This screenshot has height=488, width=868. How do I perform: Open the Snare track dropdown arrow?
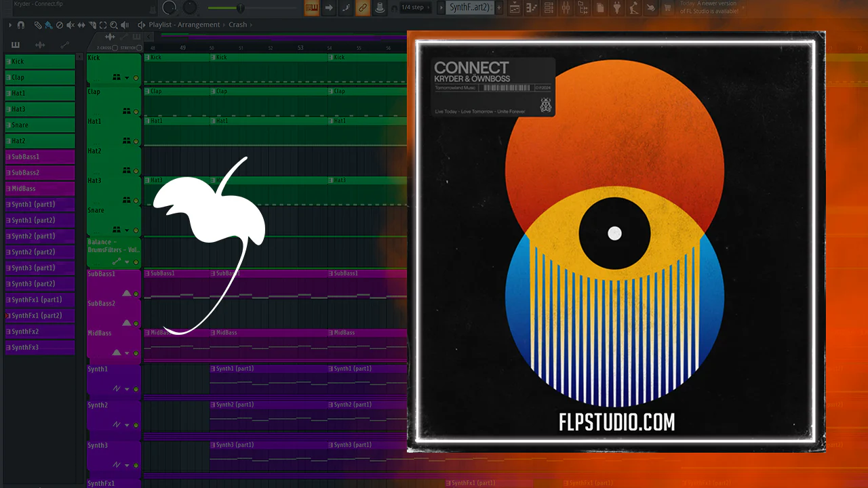pyautogui.click(x=127, y=230)
